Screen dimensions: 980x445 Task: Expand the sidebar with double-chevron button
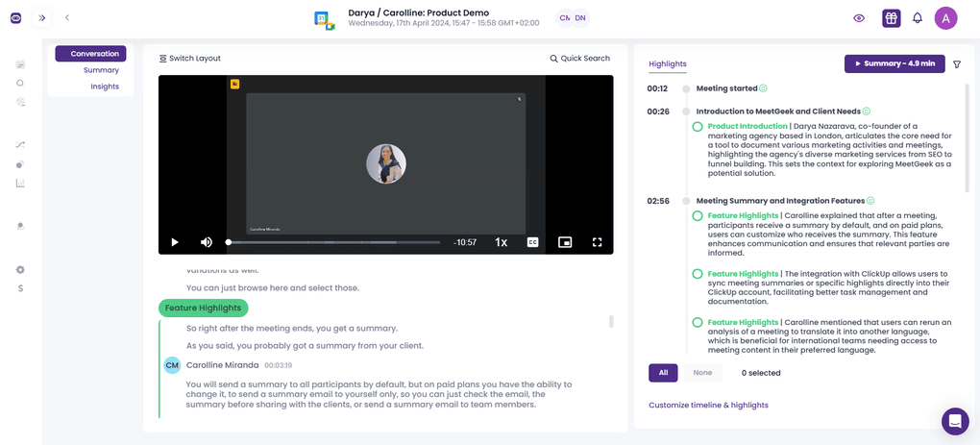coord(42,18)
